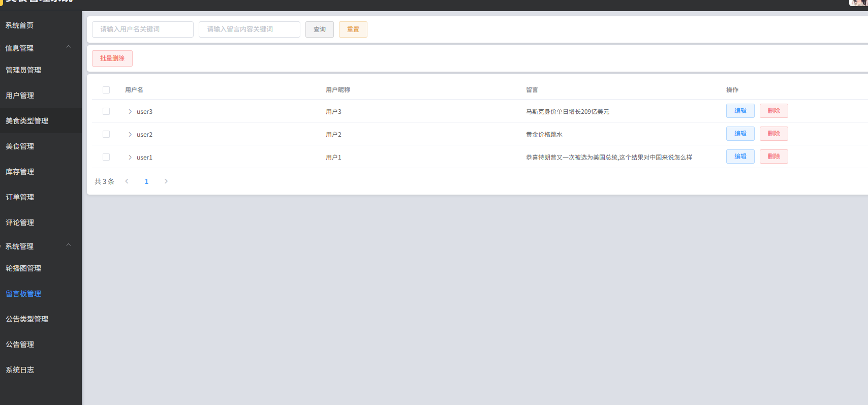Delete the user2 message with 删除
This screenshot has width=868, height=405.
tap(774, 134)
